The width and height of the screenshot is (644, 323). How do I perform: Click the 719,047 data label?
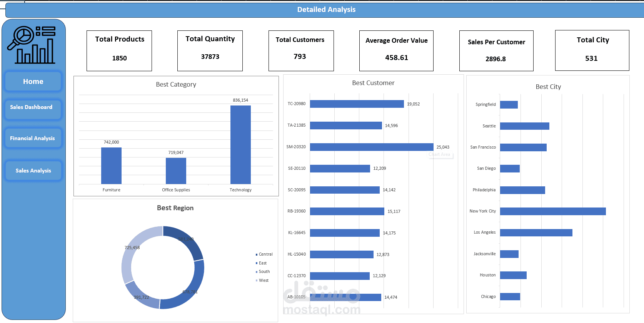(176, 152)
